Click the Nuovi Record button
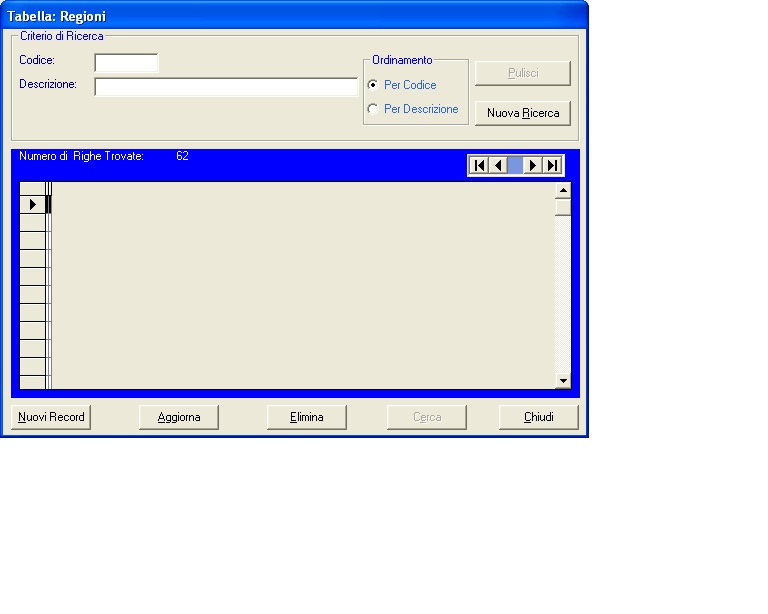This screenshot has height=614, width=768. tap(51, 417)
